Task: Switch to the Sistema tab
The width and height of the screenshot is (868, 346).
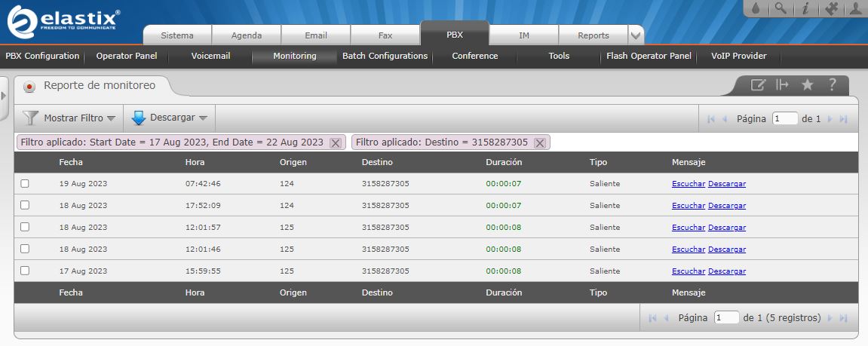Action: tap(177, 35)
